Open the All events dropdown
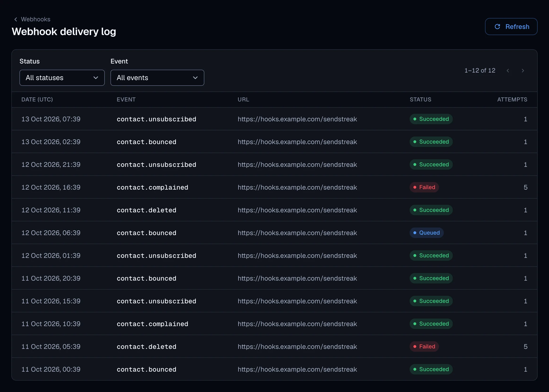Image resolution: width=549 pixels, height=392 pixels. 157,78
